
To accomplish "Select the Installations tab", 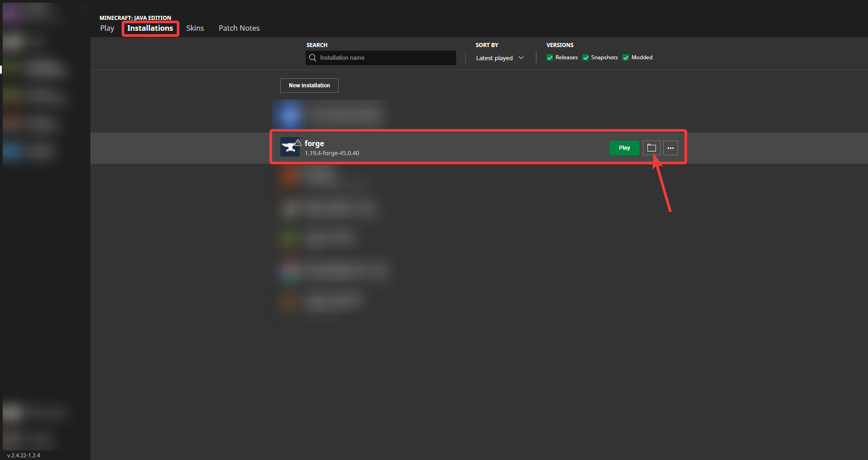I will click(x=150, y=28).
